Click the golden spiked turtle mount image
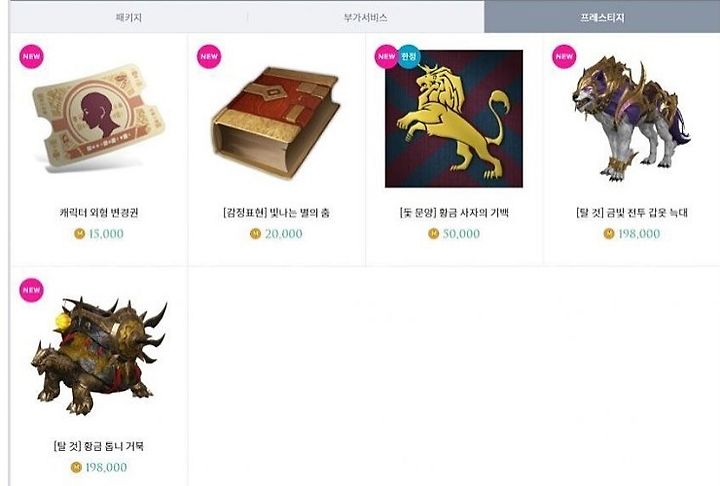Viewport: 720px width, 486px height. pyautogui.click(x=99, y=355)
